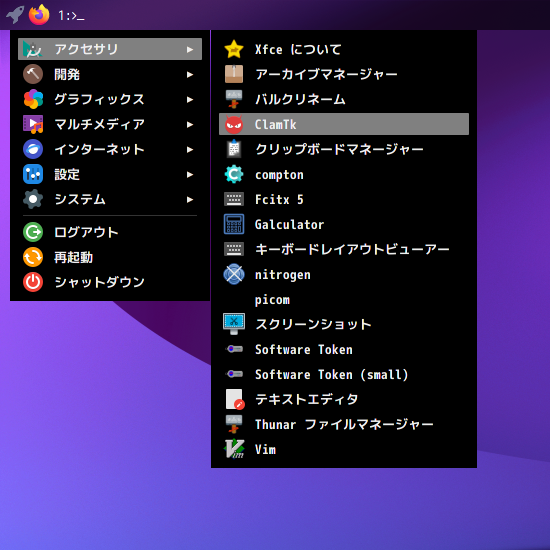Click the nitrogen blue sphere icon
The image size is (550, 550).
pyautogui.click(x=234, y=274)
